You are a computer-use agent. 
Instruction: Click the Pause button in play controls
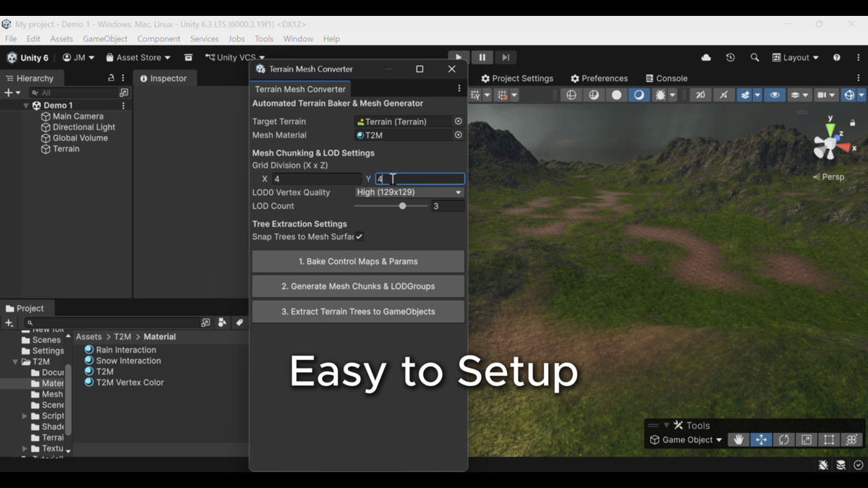pyautogui.click(x=482, y=58)
